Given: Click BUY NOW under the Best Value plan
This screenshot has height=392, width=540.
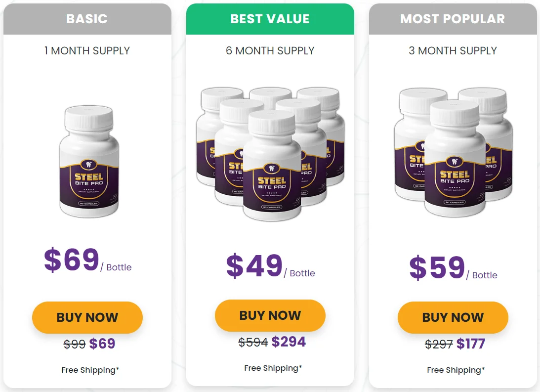Looking at the screenshot, I should tap(270, 315).
